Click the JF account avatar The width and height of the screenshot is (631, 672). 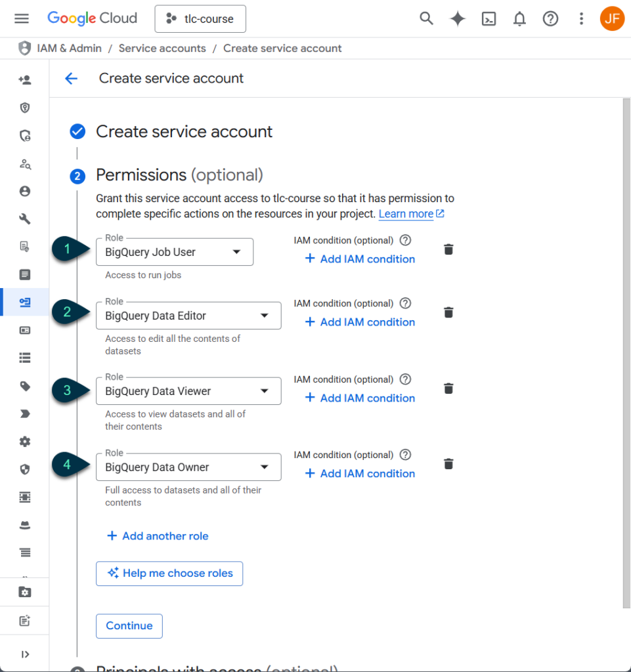click(612, 18)
